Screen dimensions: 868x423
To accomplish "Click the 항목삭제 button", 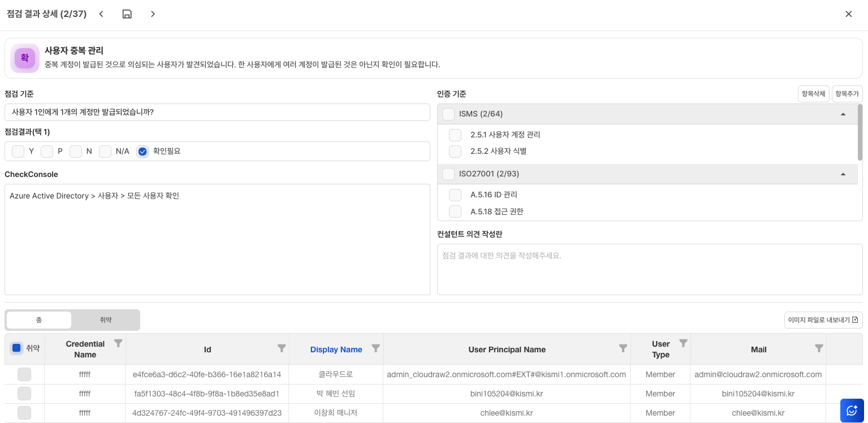I will click(813, 94).
